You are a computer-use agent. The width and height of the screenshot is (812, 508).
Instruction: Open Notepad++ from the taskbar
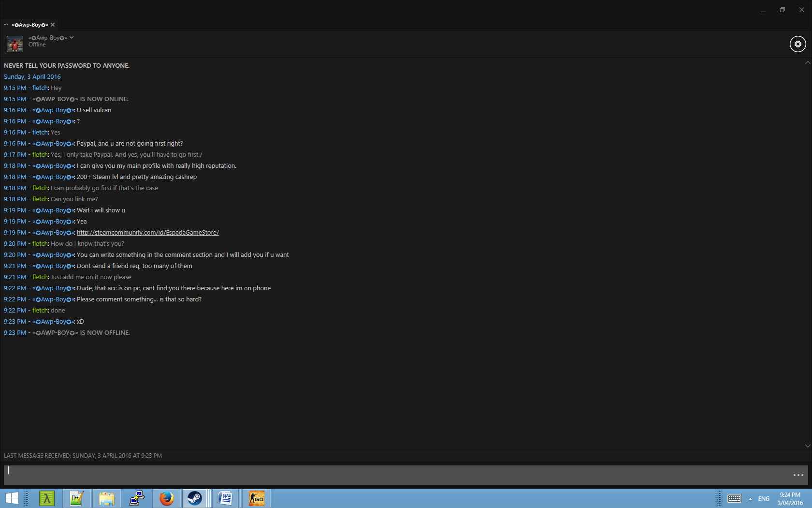point(76,498)
